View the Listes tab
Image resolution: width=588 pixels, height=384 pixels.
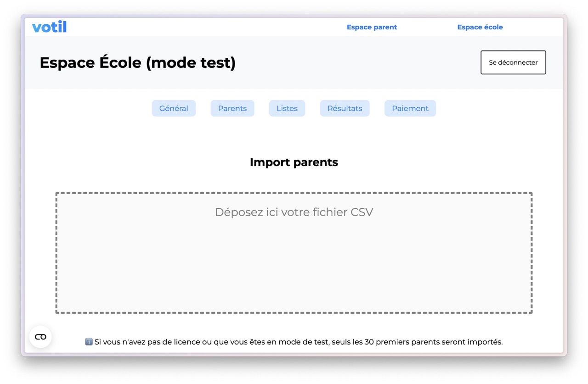pos(287,108)
